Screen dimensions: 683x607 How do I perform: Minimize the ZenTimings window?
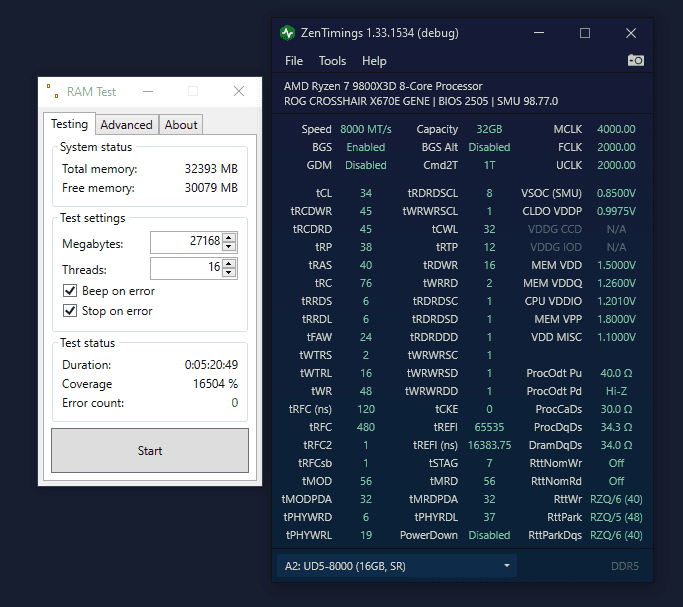coord(539,33)
